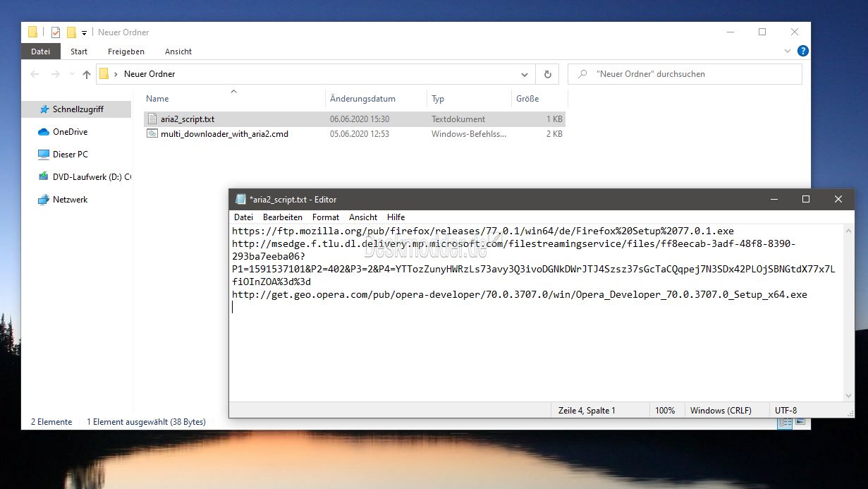868x489 pixels.
Task: Click the Properties checkmark icon in Explorer title bar
Action: (56, 32)
